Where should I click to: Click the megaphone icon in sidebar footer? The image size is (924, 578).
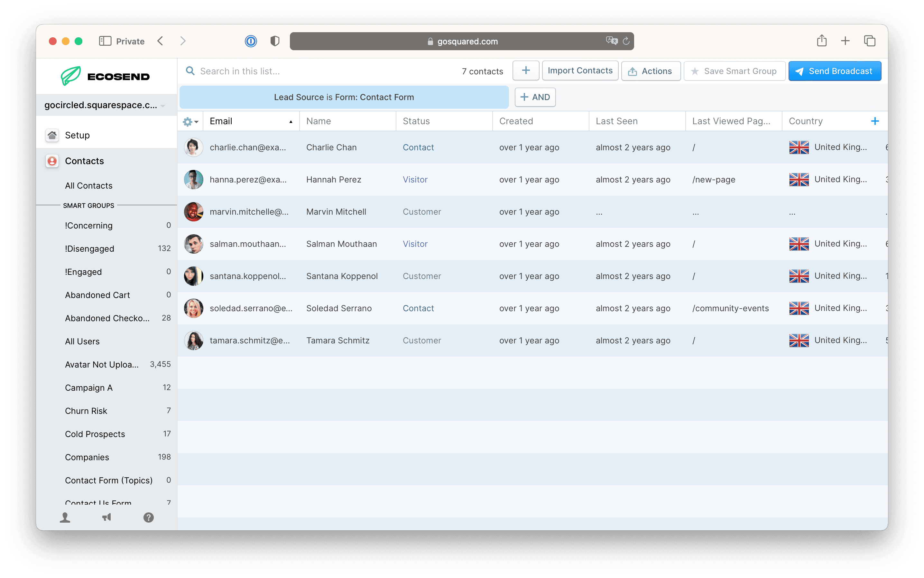pyautogui.click(x=106, y=517)
